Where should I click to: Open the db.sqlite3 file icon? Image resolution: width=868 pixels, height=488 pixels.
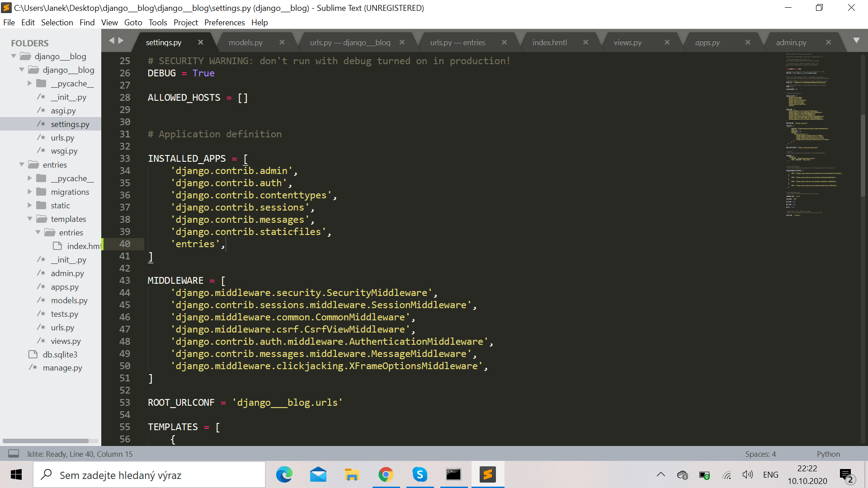coord(33,354)
